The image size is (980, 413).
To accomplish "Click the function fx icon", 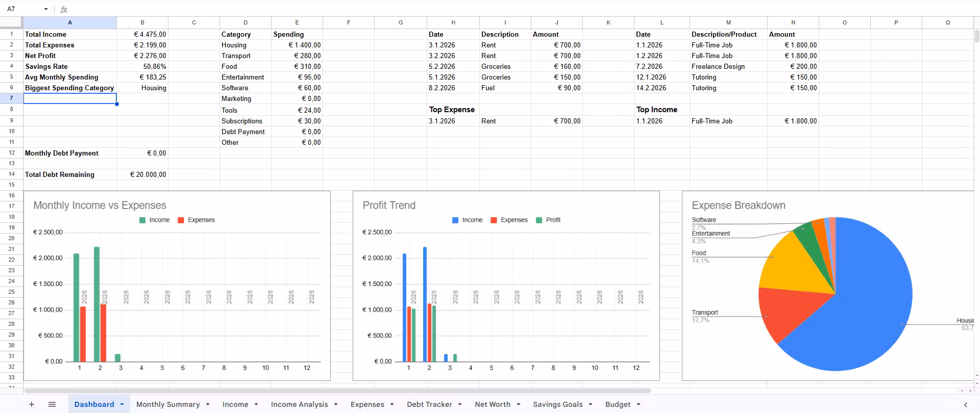I will (64, 9).
